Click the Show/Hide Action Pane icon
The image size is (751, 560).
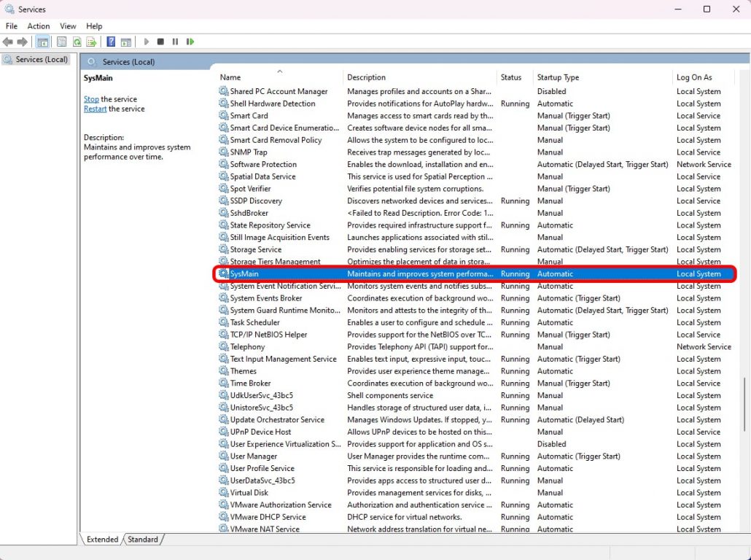[x=125, y=42]
